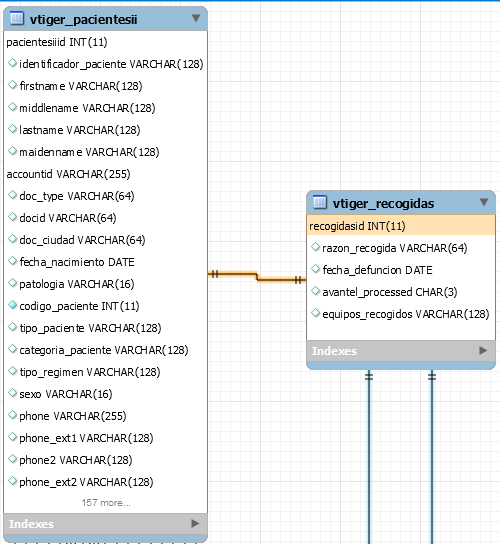Expand Indexes section of vtiger_recogidas
Viewport: 500px width, 544px height.
[483, 350]
